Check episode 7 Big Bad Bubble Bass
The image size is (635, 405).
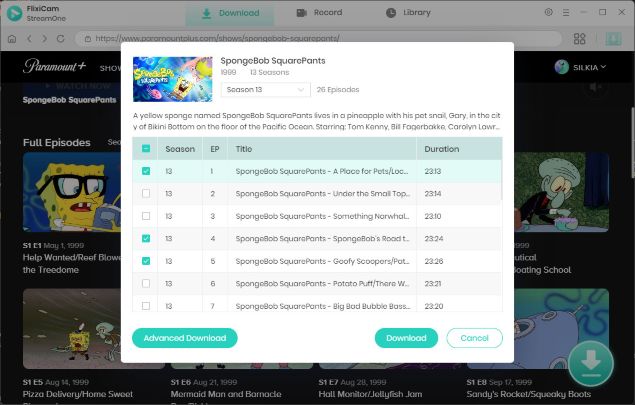tap(146, 306)
